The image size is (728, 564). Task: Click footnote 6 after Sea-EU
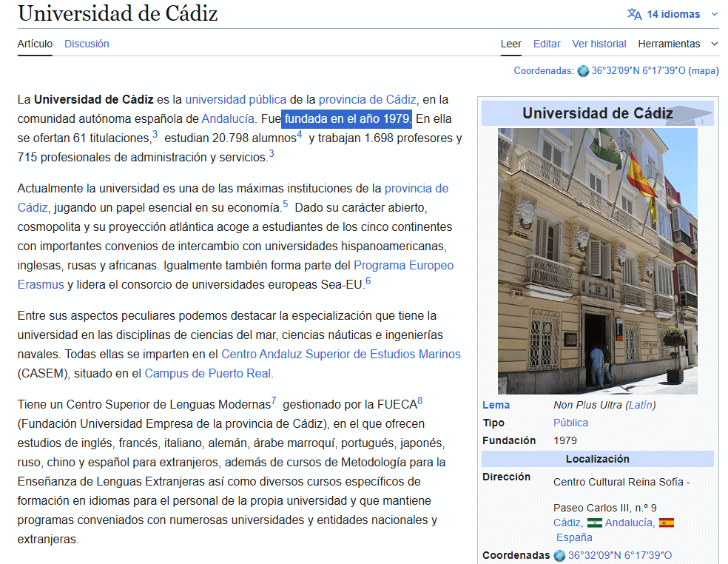pos(368,281)
